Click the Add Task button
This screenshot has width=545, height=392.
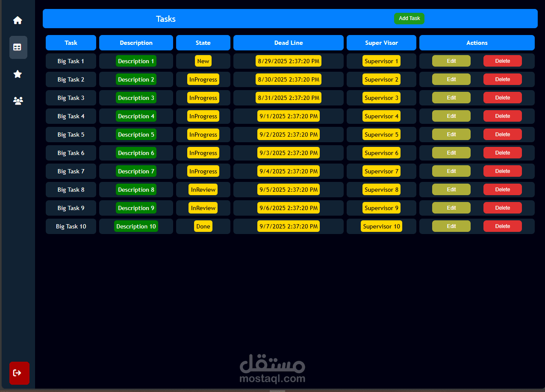[409, 18]
